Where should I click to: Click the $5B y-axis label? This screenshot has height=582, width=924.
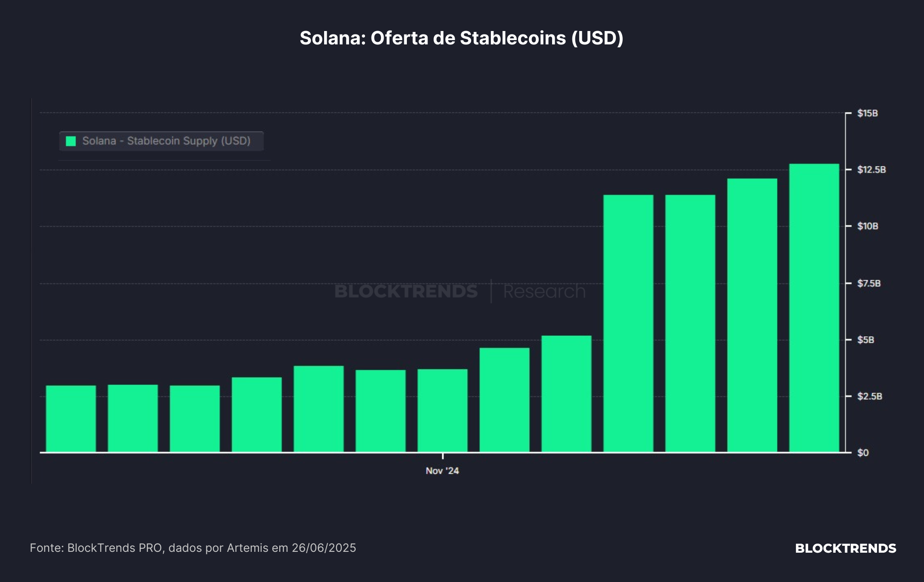pos(865,340)
